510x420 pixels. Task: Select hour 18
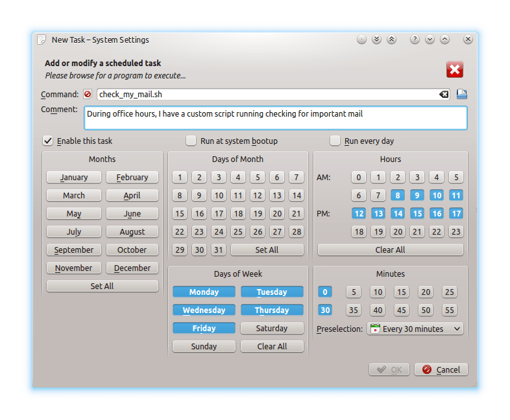tap(359, 232)
